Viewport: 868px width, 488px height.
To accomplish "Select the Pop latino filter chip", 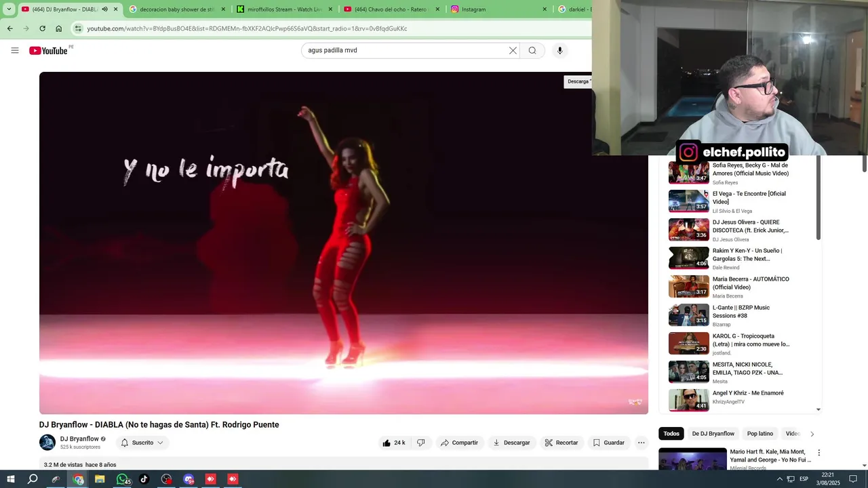I will click(760, 434).
